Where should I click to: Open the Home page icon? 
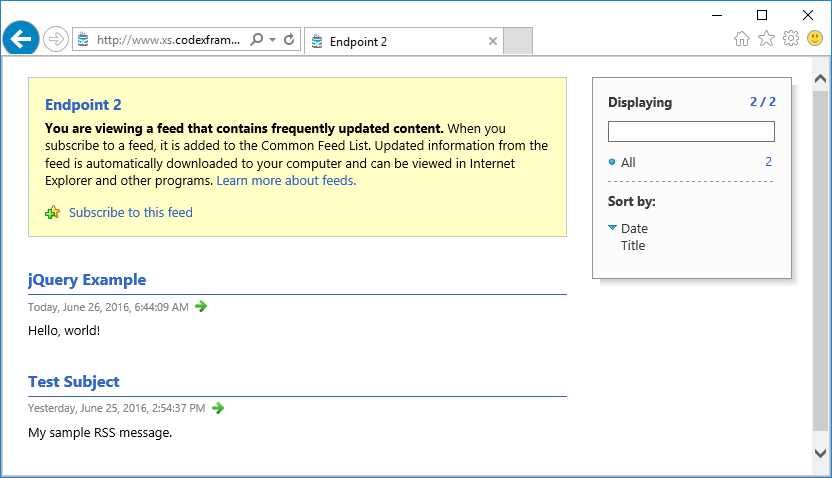tap(742, 39)
